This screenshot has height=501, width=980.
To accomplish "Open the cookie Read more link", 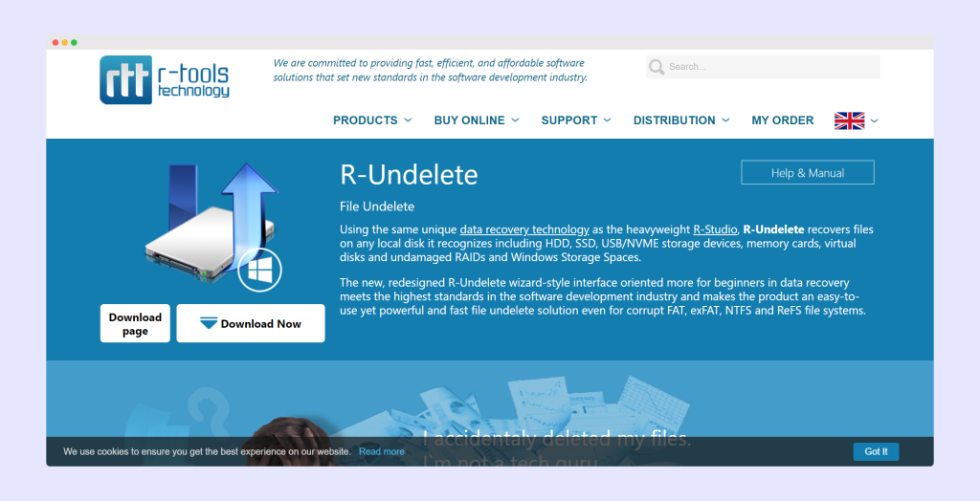I will [x=381, y=451].
